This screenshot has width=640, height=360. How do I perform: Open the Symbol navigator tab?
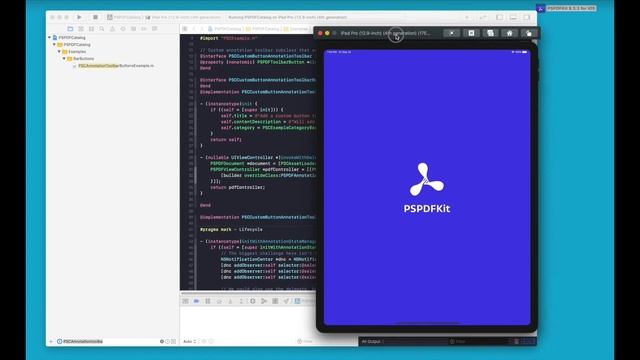coord(91,29)
